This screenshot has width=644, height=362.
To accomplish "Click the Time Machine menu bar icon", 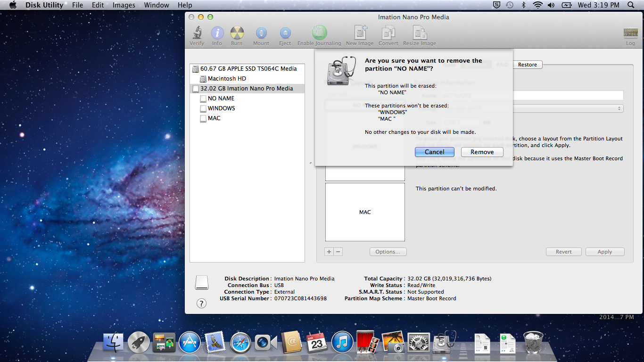I will [x=510, y=5].
